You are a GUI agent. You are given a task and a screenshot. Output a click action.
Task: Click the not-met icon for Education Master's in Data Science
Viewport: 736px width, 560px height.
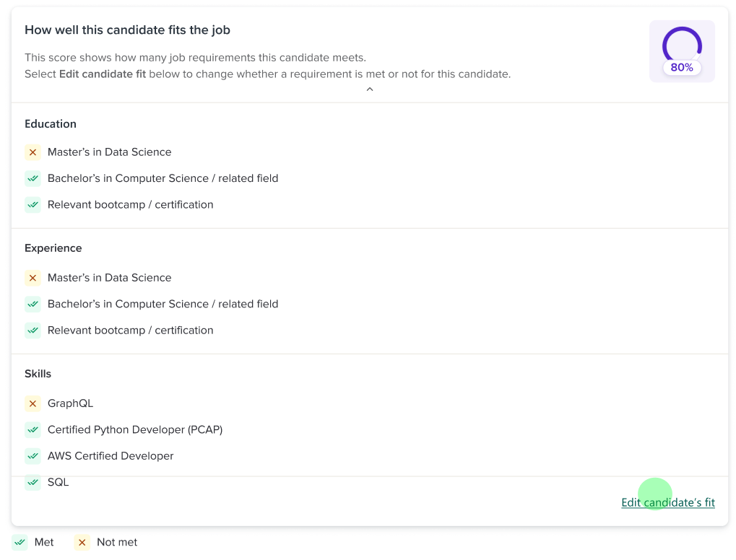tap(33, 152)
